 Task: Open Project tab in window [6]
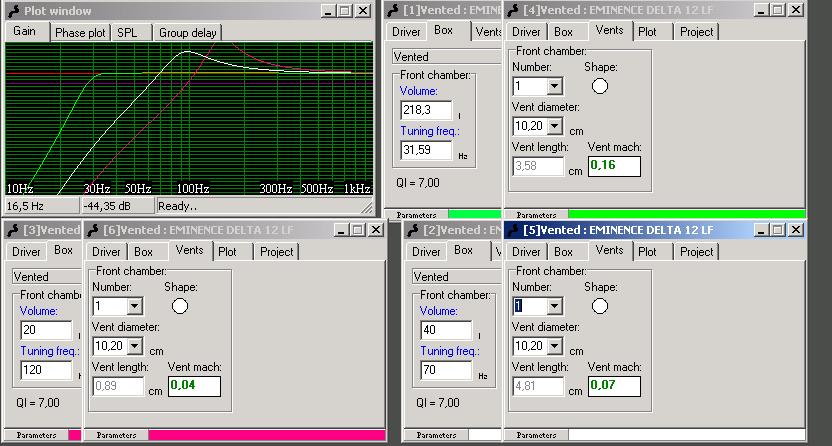coord(276,252)
